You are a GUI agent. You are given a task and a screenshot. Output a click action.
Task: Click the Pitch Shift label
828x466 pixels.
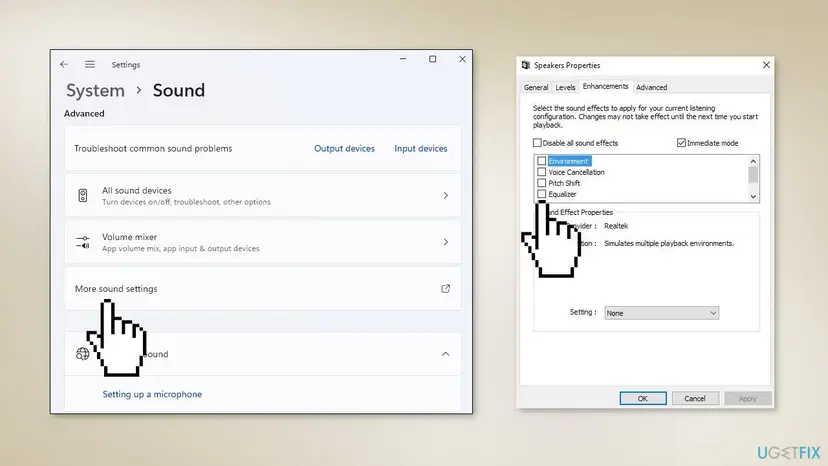[x=564, y=183]
